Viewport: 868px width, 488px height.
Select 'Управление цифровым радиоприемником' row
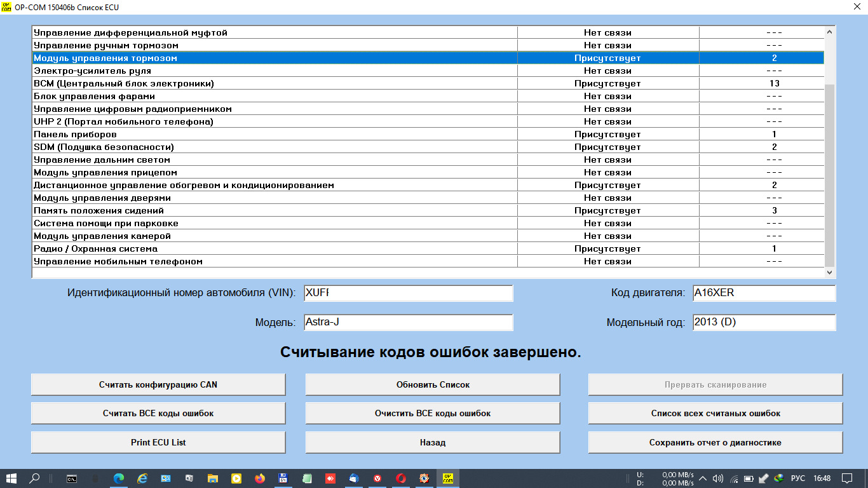tap(428, 109)
